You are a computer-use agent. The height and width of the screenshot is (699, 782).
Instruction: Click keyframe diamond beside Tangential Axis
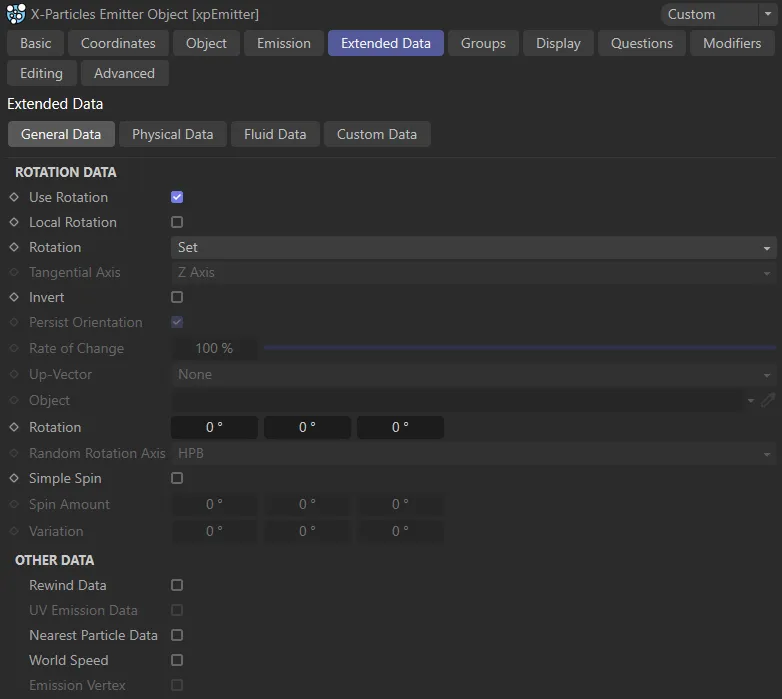click(14, 272)
